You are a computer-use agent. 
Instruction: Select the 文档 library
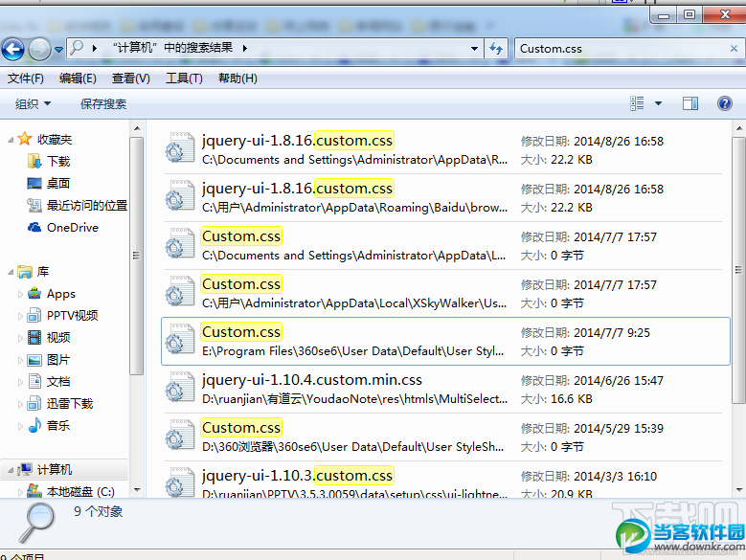click(x=49, y=381)
